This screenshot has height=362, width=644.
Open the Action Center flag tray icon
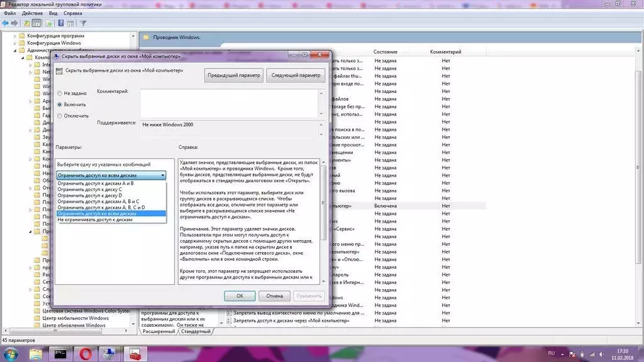coord(572,354)
